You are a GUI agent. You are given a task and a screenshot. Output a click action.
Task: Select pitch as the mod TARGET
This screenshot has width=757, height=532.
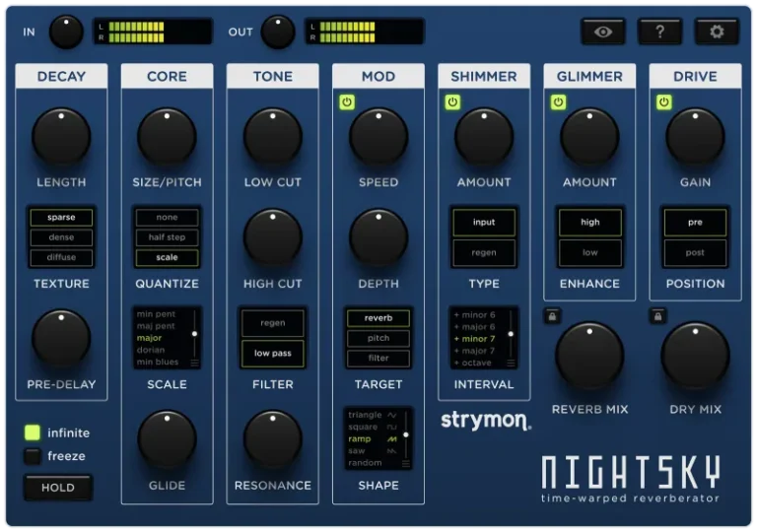tap(378, 338)
